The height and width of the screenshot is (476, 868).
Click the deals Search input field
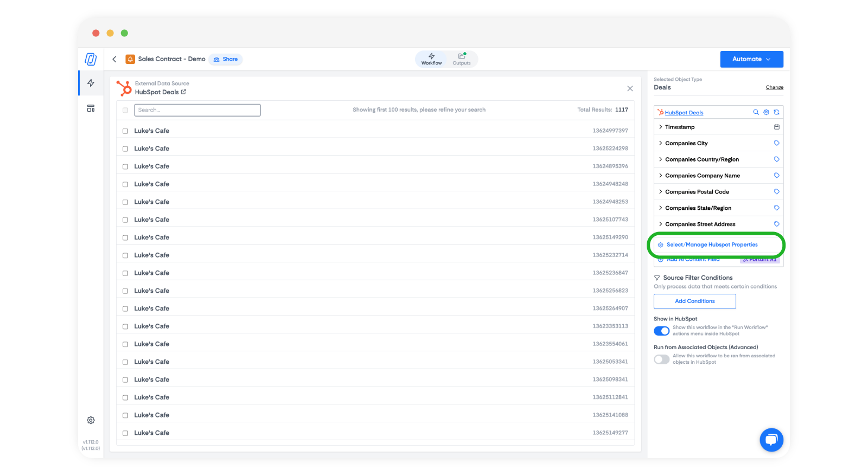[x=197, y=110]
